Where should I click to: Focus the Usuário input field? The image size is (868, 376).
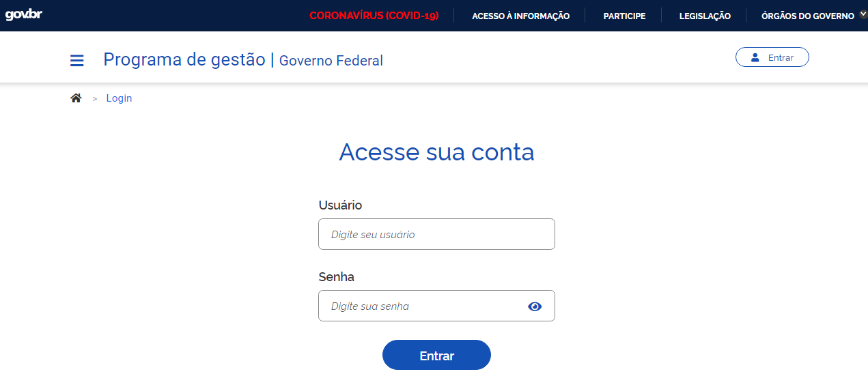click(436, 234)
